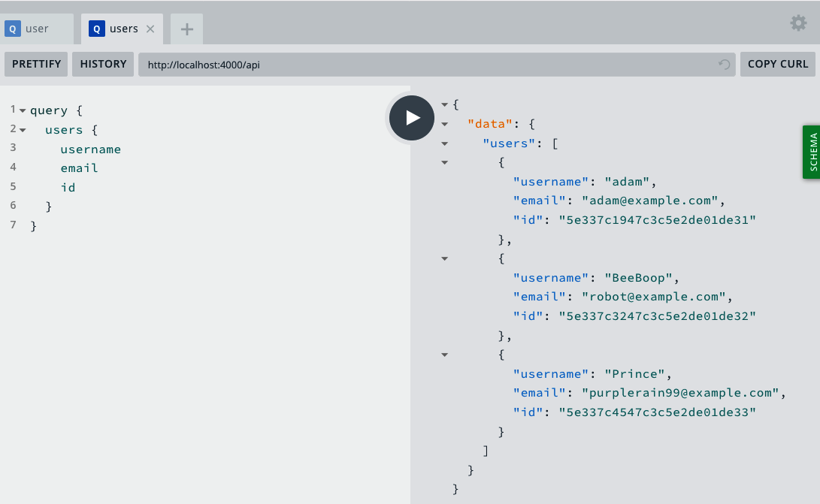Open the green SCHEMA side panel
This screenshot has width=820, height=504.
pos(813,152)
